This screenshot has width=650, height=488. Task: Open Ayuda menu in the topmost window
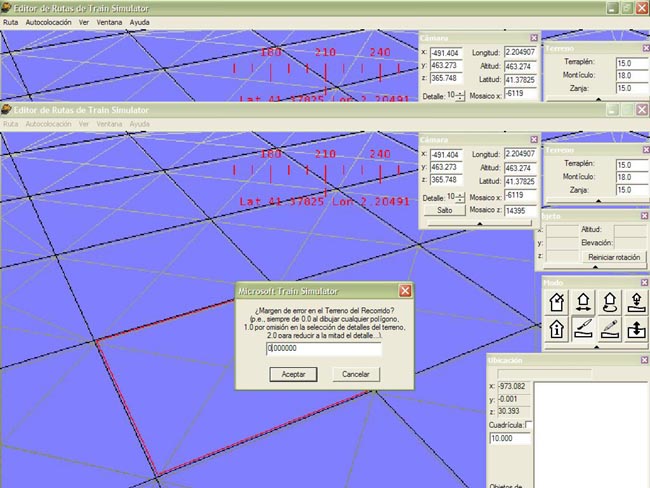139,21
